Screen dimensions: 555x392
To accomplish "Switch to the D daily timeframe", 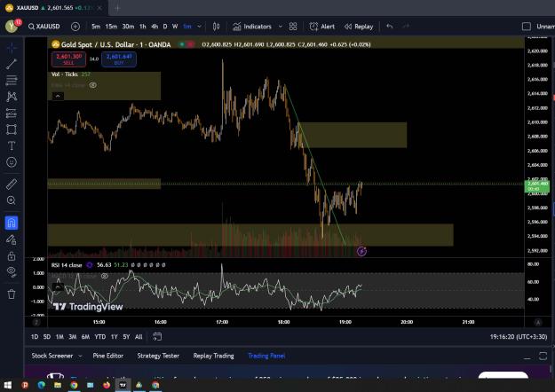I will [x=165, y=27].
